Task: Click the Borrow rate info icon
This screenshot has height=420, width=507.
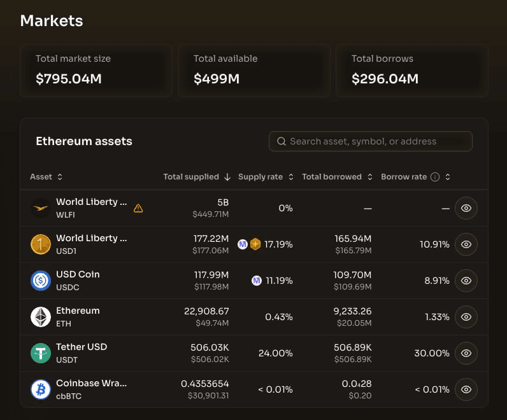Action: pyautogui.click(x=435, y=177)
